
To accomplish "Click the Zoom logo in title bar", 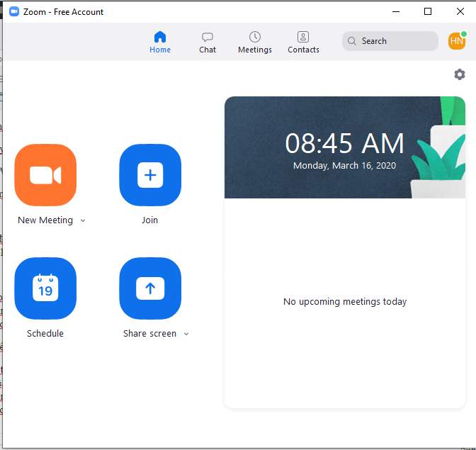I will 13,12.
